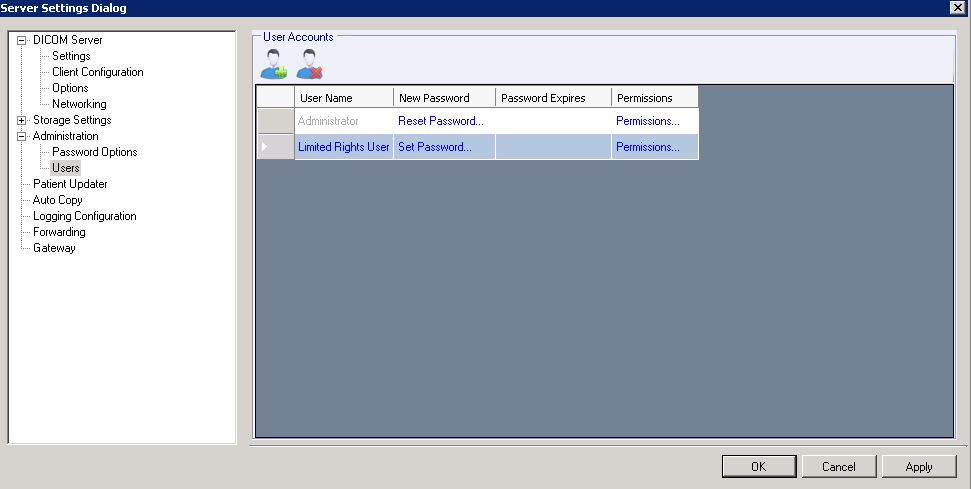
Task: Click the New Password column header
Action: (445, 98)
